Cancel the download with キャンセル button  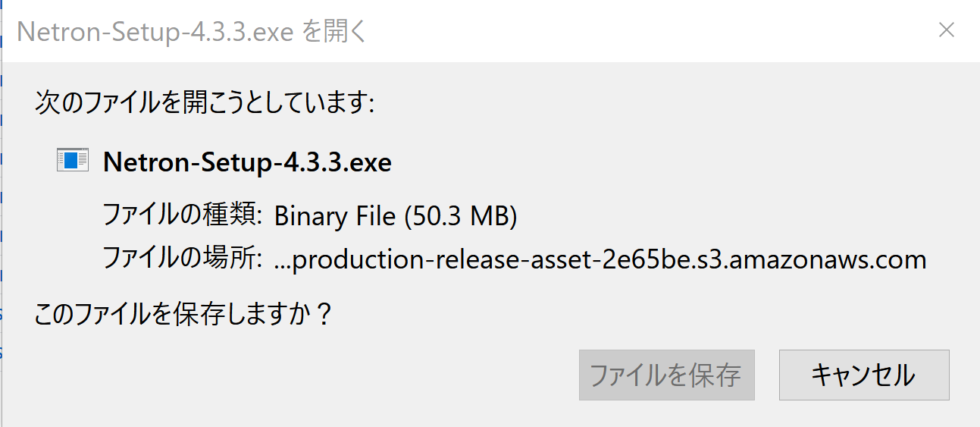coord(864,375)
